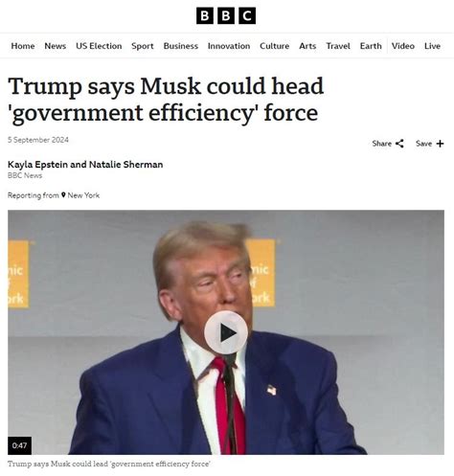The image size is (454, 476).
Task: Go to the Innovation section
Action: 229,46
